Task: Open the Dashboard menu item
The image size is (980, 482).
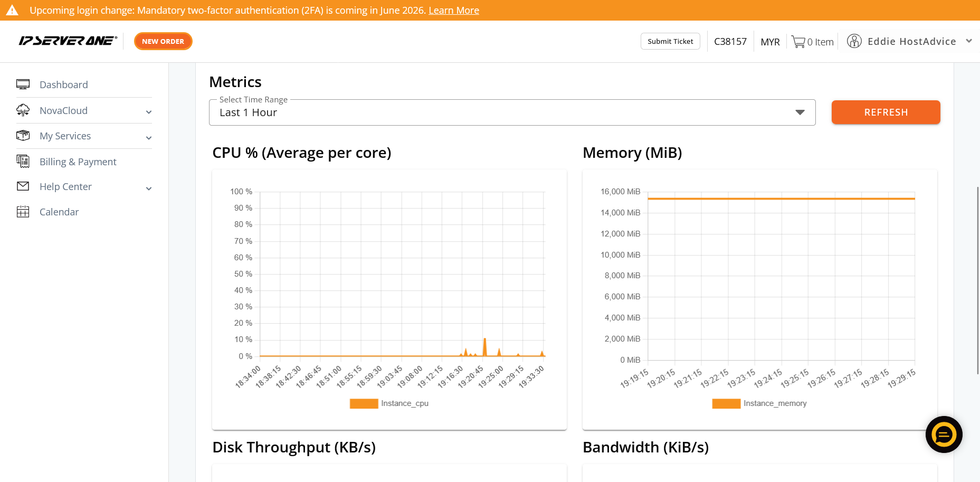Action: [64, 84]
